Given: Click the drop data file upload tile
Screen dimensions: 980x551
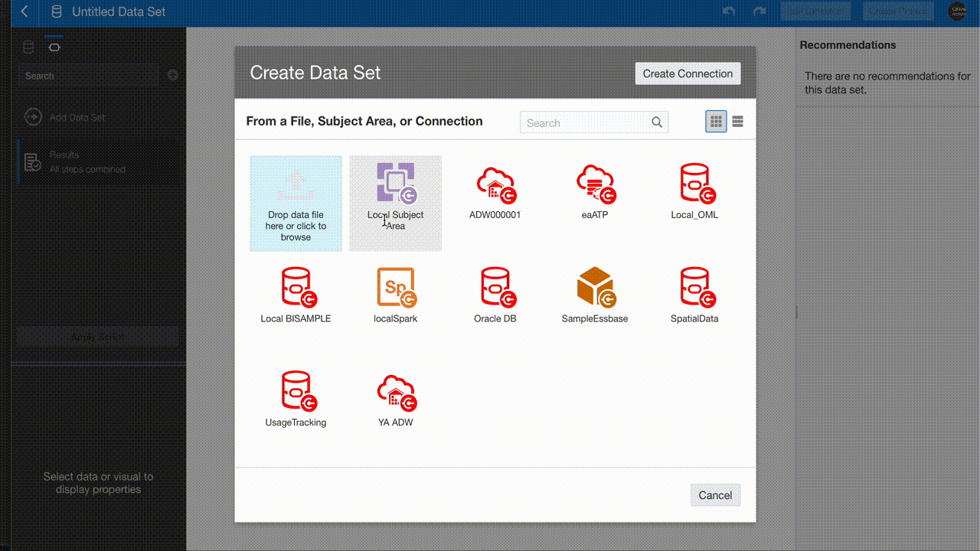Looking at the screenshot, I should pos(296,204).
